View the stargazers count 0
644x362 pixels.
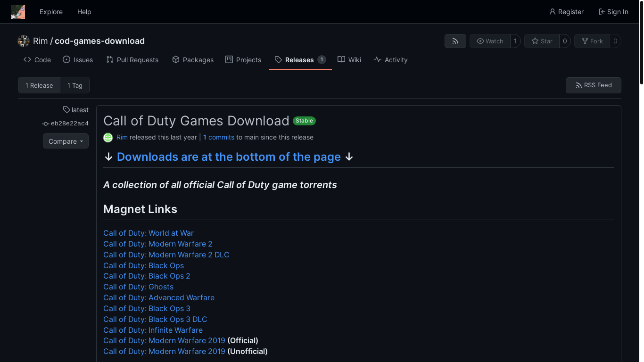pos(565,41)
